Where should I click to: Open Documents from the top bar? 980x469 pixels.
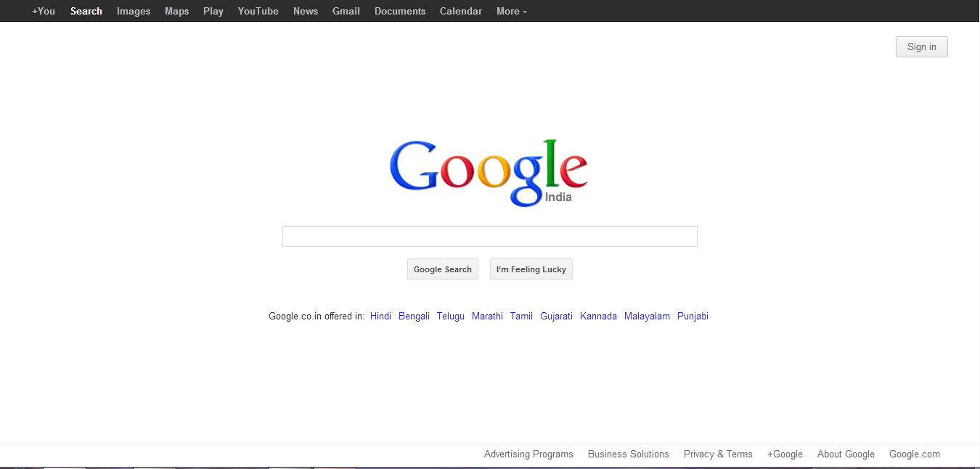400,11
